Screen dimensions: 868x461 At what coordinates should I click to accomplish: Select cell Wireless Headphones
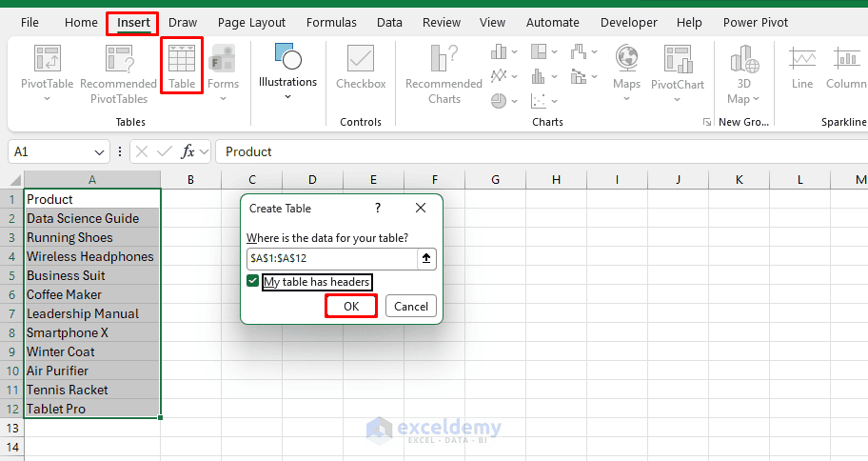tap(92, 256)
